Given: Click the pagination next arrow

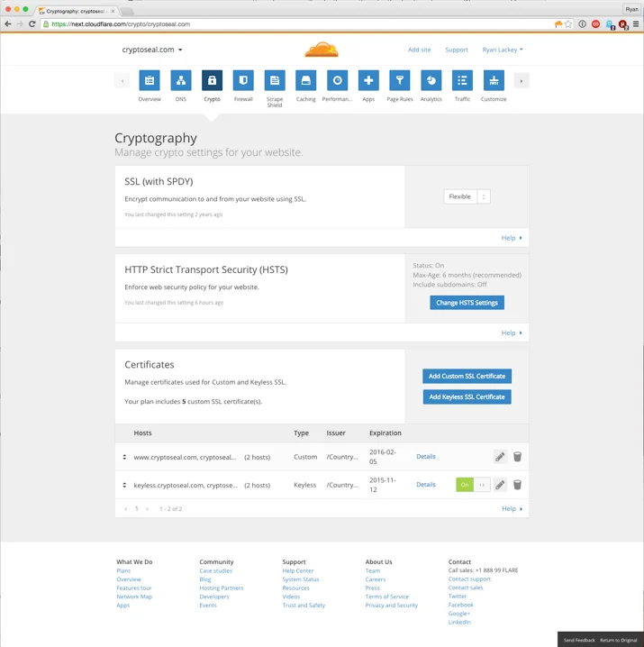Looking at the screenshot, I should (x=147, y=509).
